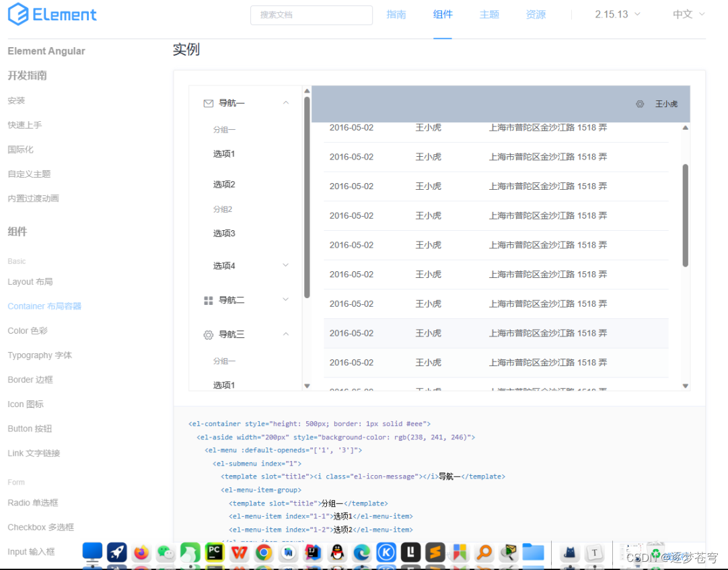The height and width of the screenshot is (570, 728).
Task: Open the 中文 language dropdown
Action: 688,14
